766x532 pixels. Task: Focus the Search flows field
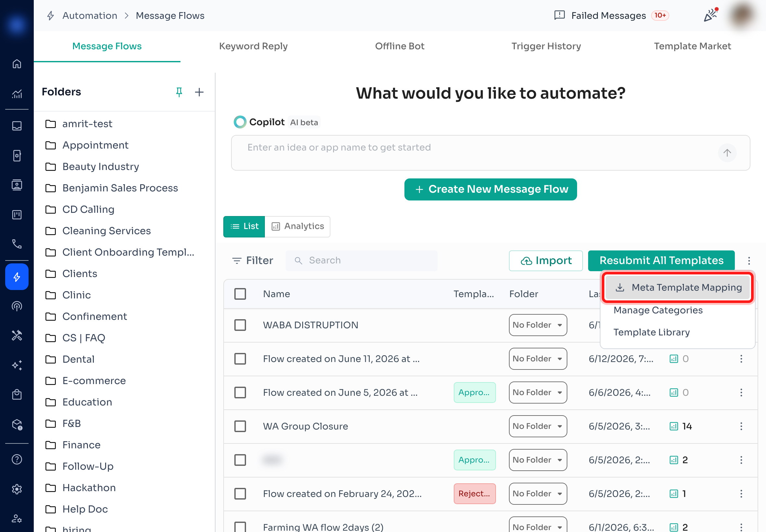(x=361, y=261)
